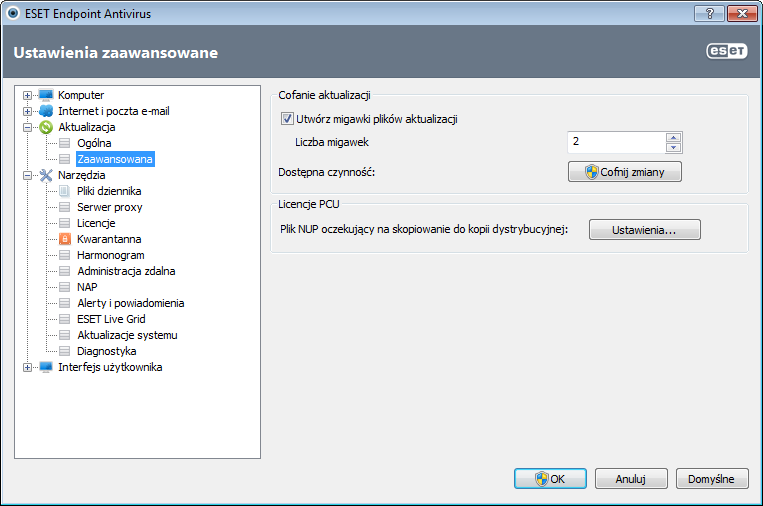Image resolution: width=763 pixels, height=506 pixels.
Task: Decrease Liczba migawek with down arrow
Action: (x=673, y=147)
